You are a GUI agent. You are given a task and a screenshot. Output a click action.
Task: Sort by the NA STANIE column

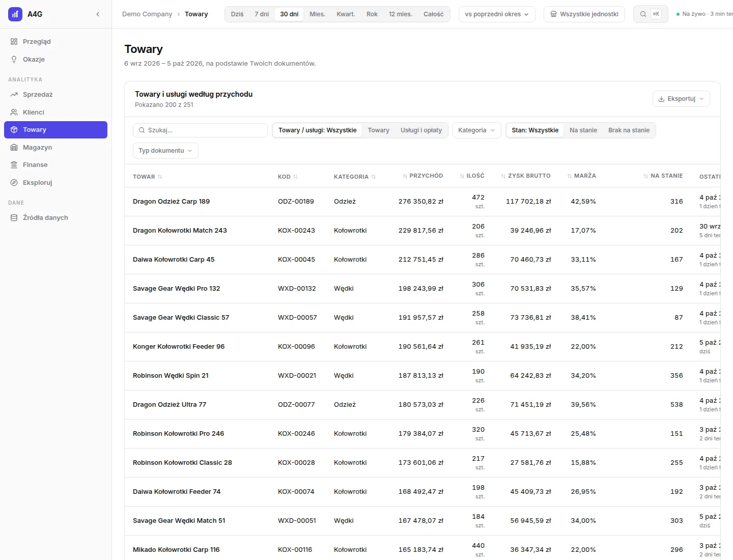[663, 176]
